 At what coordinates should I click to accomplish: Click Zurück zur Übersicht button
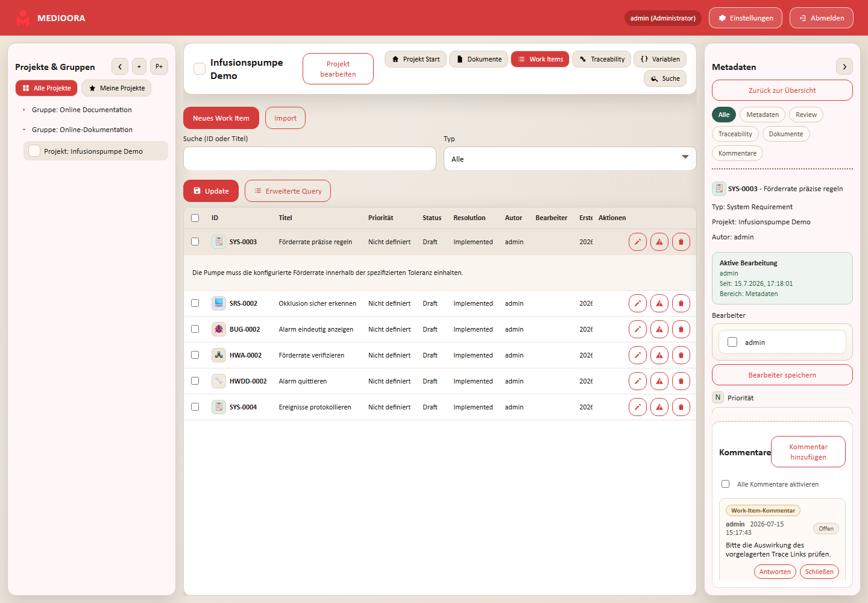coord(782,90)
